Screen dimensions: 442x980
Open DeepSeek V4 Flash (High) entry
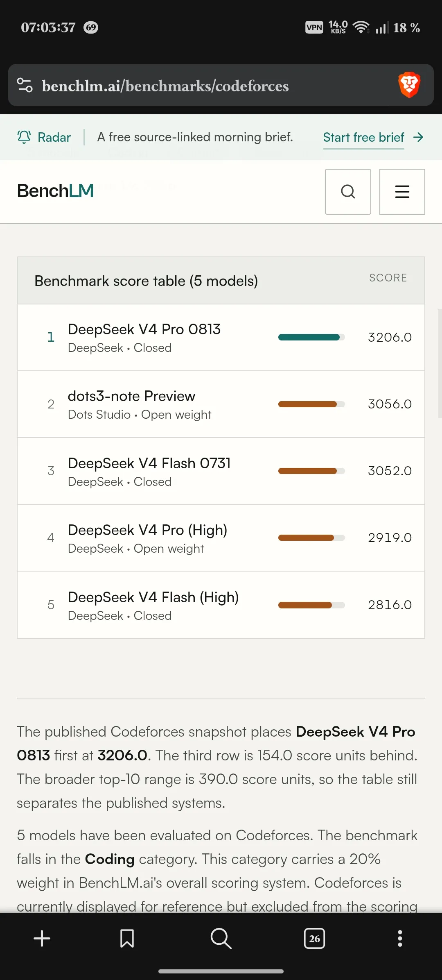[x=221, y=605]
